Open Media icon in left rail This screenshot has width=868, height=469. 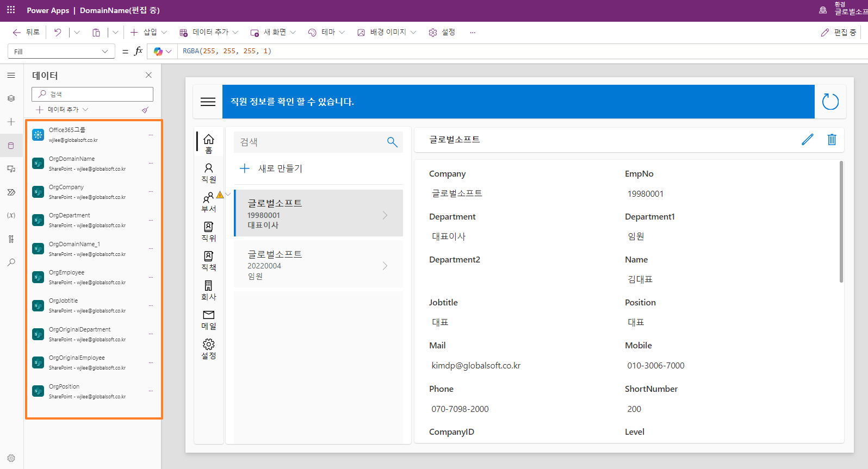click(11, 169)
